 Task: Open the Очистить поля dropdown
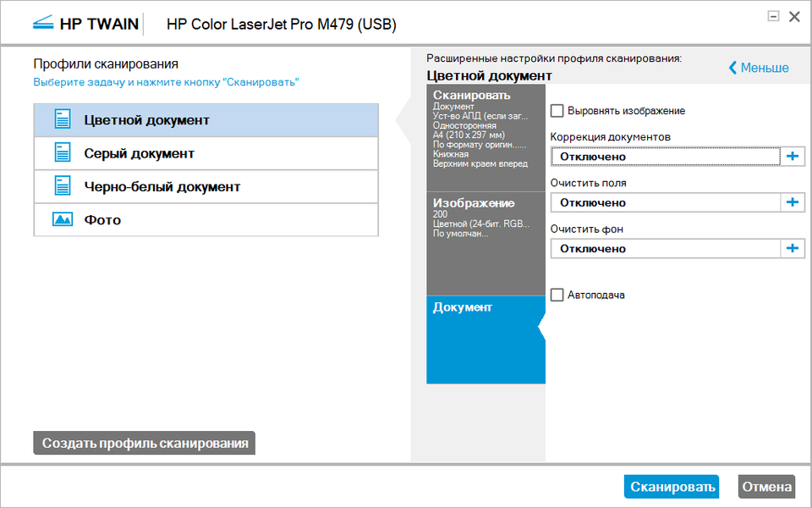point(665,202)
